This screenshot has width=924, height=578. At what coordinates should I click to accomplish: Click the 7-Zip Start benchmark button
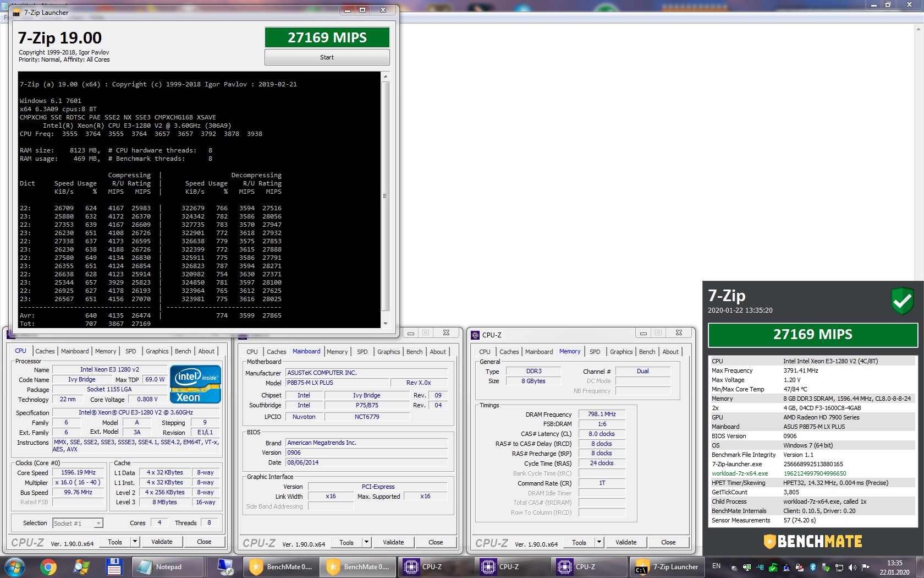pos(327,57)
